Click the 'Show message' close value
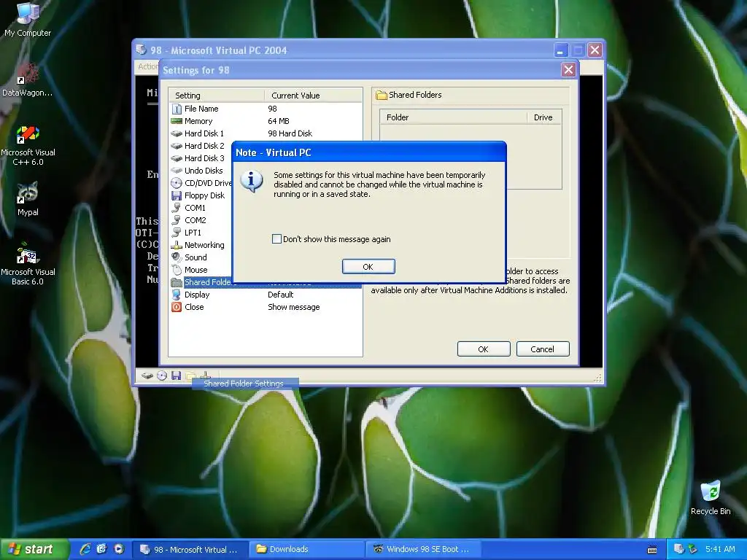This screenshot has width=747, height=560. tap(294, 307)
